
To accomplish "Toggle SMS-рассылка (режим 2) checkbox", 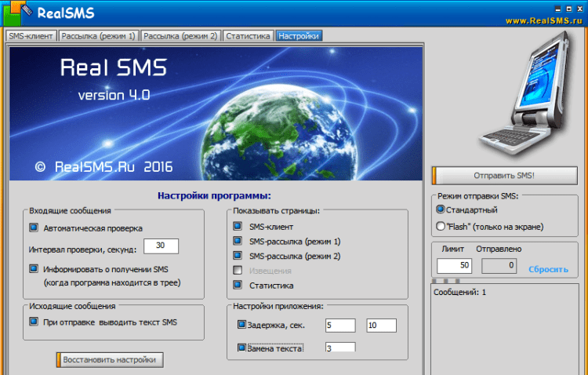I will click(238, 255).
